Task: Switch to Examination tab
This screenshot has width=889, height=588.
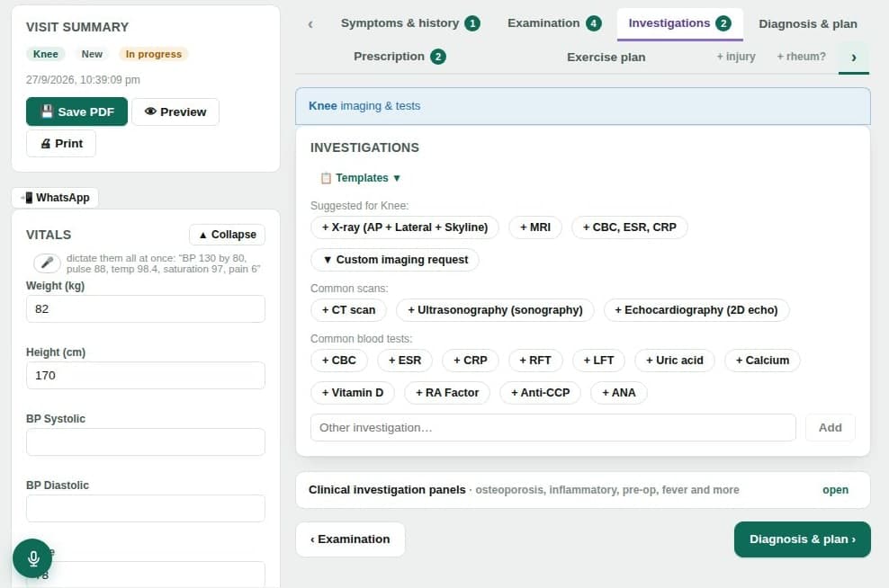Action: (554, 23)
